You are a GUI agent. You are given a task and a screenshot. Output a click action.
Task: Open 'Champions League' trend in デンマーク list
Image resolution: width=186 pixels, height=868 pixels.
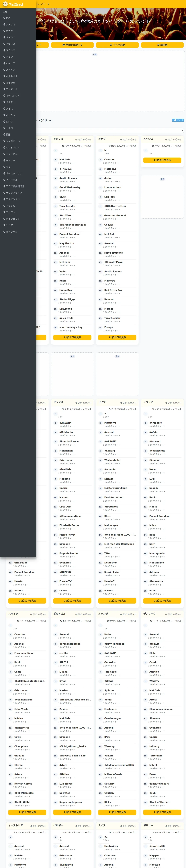(x=161, y=709)
